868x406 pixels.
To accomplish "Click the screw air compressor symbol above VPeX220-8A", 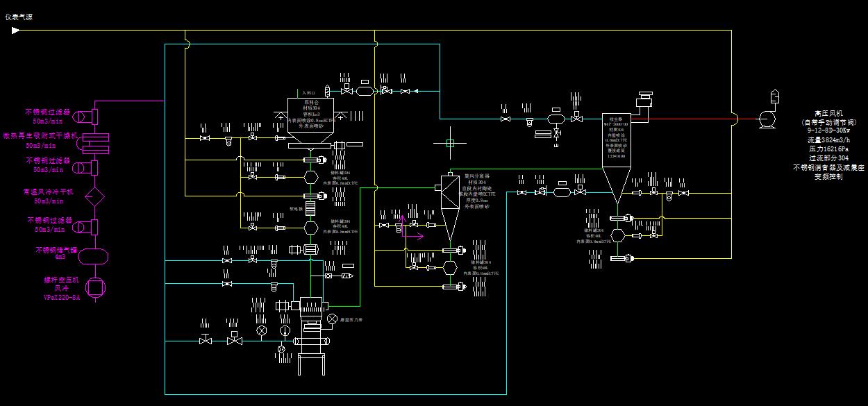I will point(94,285).
